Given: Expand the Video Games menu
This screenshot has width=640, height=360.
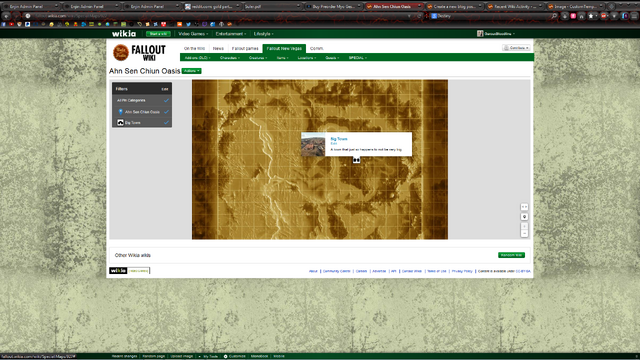Looking at the screenshot, I should [193, 34].
